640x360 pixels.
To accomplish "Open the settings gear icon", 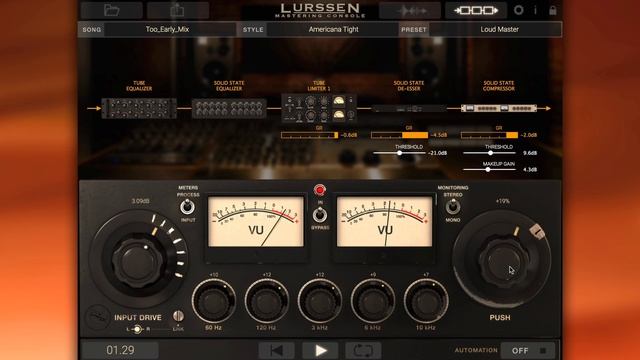I will (x=518, y=10).
